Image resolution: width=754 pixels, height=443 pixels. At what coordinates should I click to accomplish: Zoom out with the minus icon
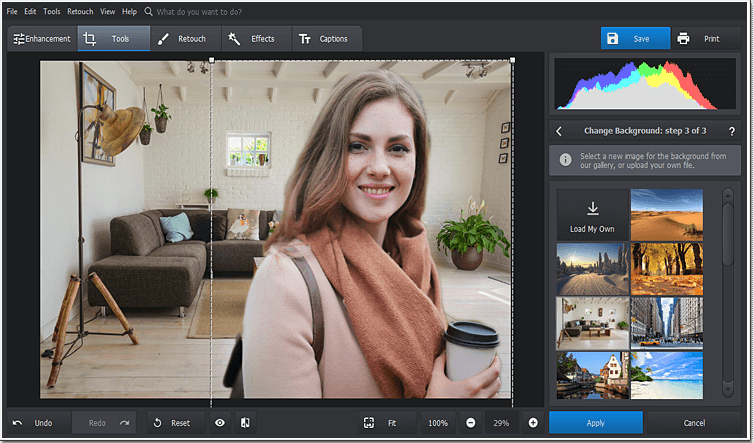click(x=471, y=423)
